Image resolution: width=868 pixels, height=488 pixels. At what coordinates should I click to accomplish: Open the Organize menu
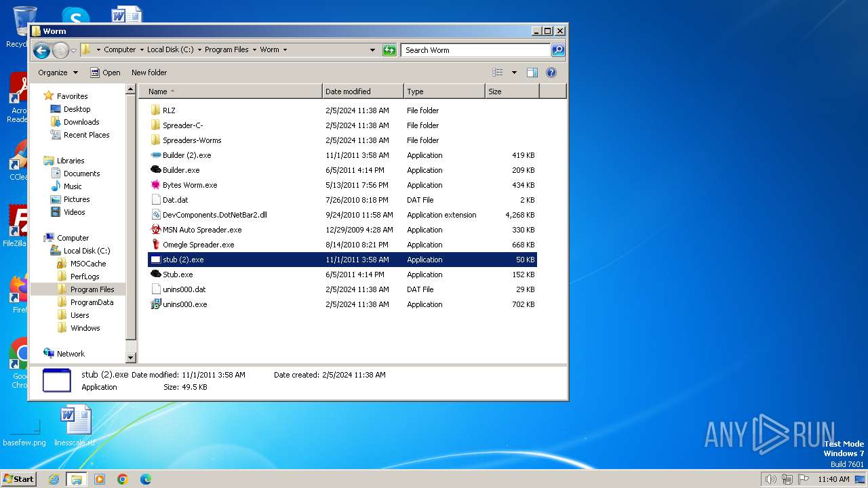pyautogui.click(x=58, y=73)
